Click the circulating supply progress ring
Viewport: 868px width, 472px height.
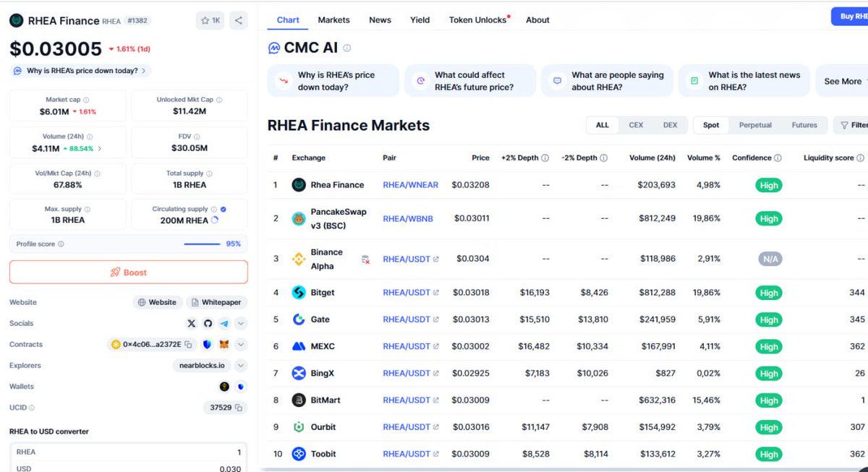click(x=213, y=220)
